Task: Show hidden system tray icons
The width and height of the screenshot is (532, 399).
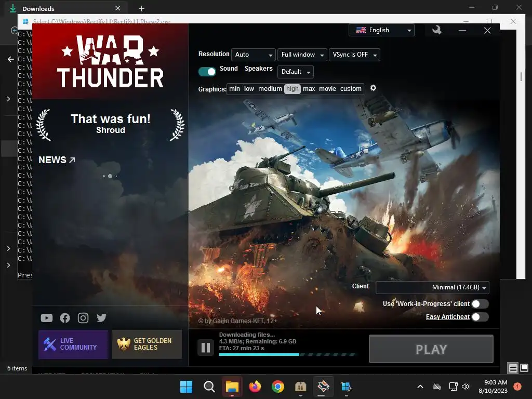Action: (420, 387)
